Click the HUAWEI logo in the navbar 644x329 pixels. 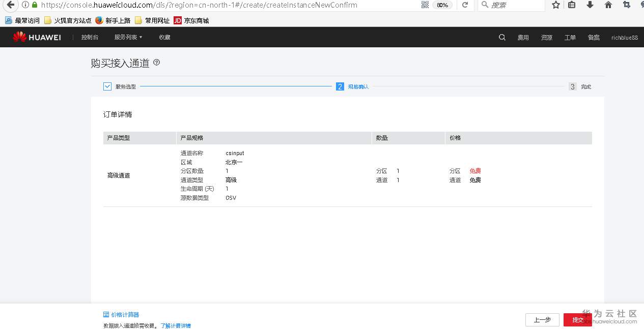(x=37, y=37)
